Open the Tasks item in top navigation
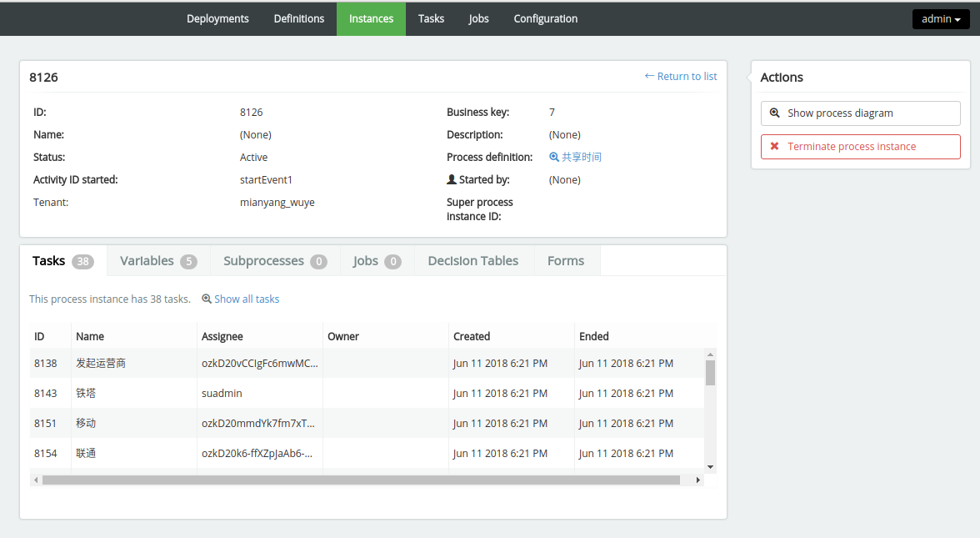Image resolution: width=980 pixels, height=538 pixels. click(x=432, y=18)
